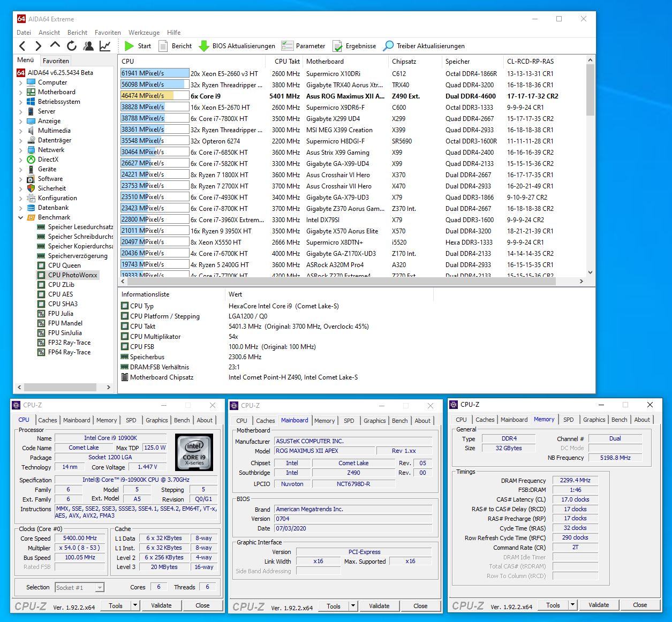Switch to Caches tab in CPU-Z CPU window
672x622 pixels.
pyautogui.click(x=48, y=420)
